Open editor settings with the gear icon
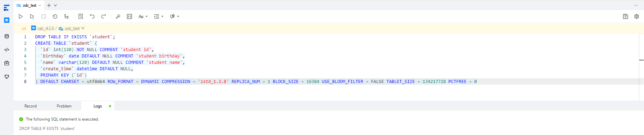 636,16
